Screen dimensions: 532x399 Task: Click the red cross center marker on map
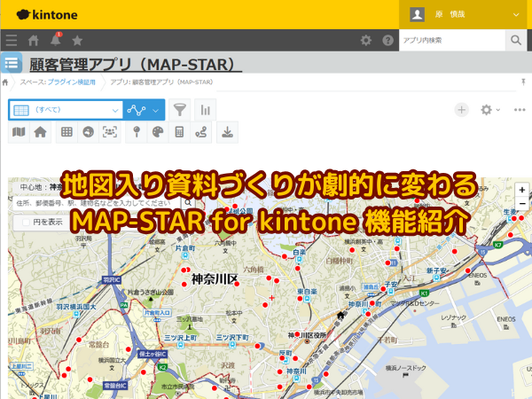272,298
